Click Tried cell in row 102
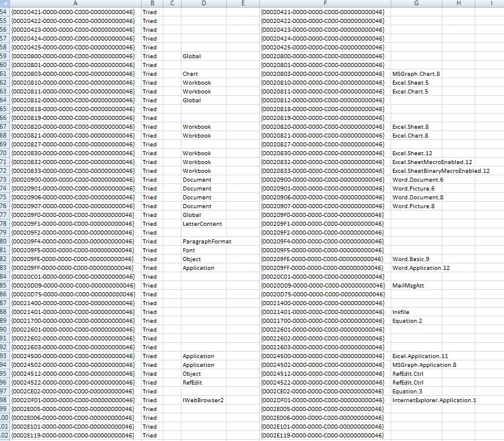This screenshot has width=504, height=441. (x=152, y=436)
